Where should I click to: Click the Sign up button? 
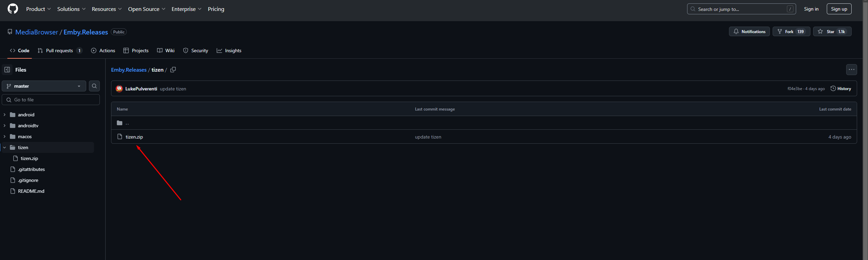[839, 9]
